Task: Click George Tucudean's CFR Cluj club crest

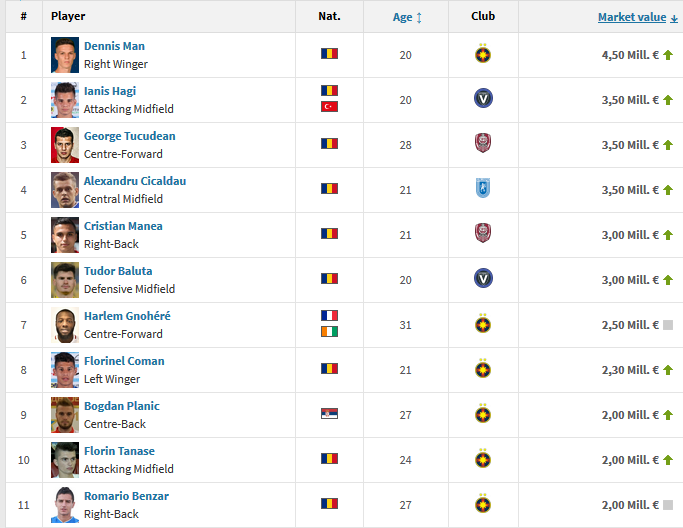Action: (483, 144)
